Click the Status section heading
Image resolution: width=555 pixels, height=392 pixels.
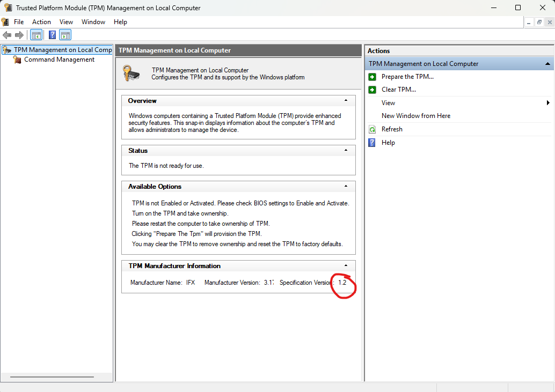tap(138, 151)
